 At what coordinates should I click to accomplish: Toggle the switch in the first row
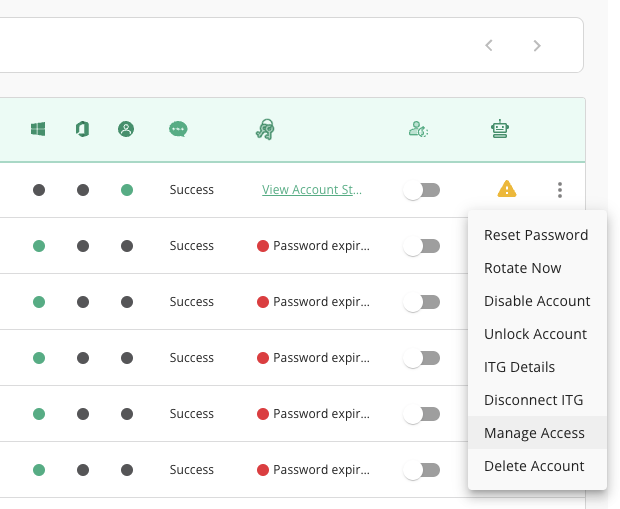pos(422,190)
